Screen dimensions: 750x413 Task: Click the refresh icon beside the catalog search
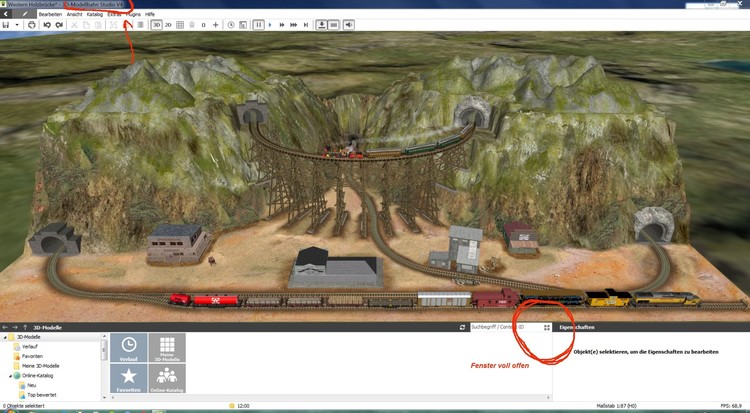click(x=462, y=327)
